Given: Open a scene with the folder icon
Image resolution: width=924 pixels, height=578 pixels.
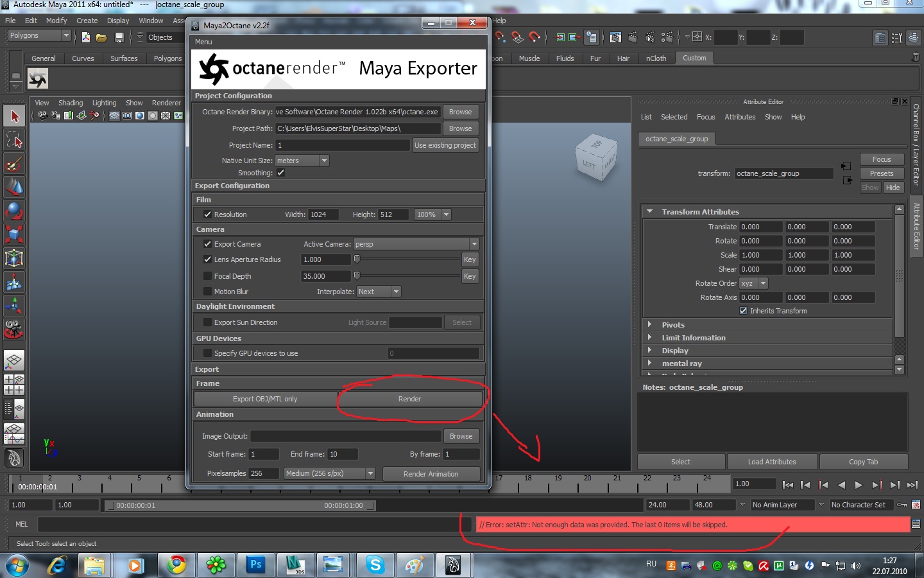Looking at the screenshot, I should pos(101,37).
